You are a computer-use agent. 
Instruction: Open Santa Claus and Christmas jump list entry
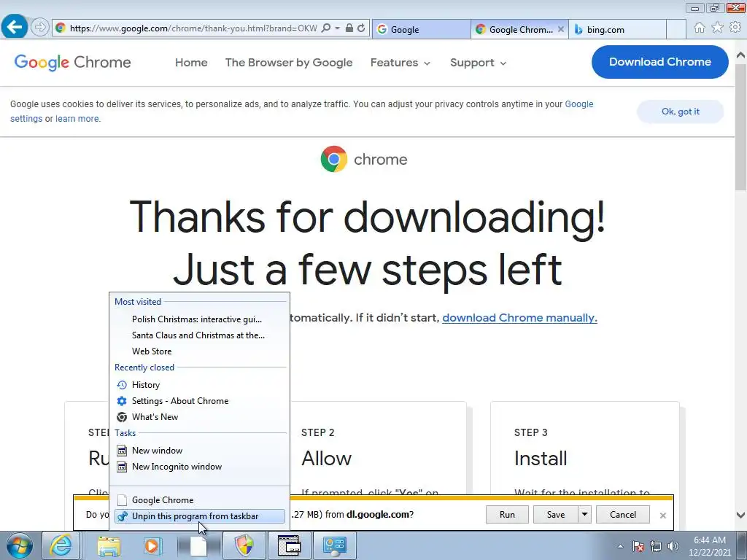[200, 335]
